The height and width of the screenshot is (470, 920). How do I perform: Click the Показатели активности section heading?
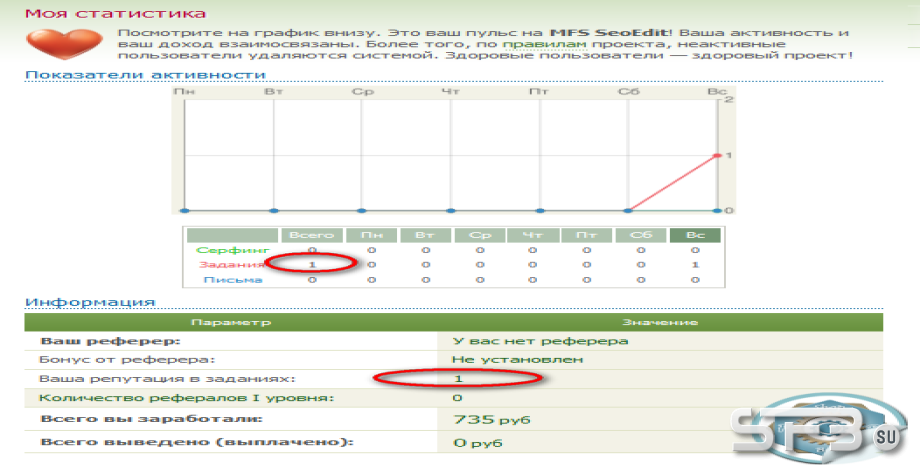click(x=146, y=75)
